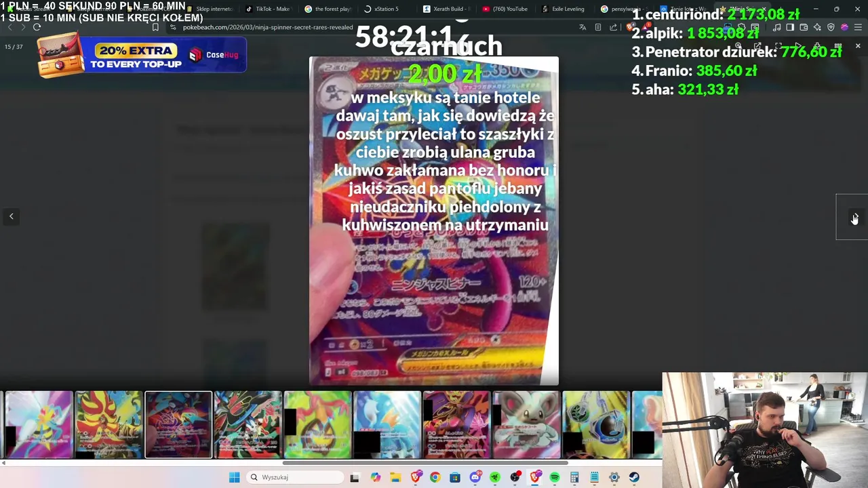Go to the previous image in the lightbox
The height and width of the screenshot is (488, 868).
[12, 216]
